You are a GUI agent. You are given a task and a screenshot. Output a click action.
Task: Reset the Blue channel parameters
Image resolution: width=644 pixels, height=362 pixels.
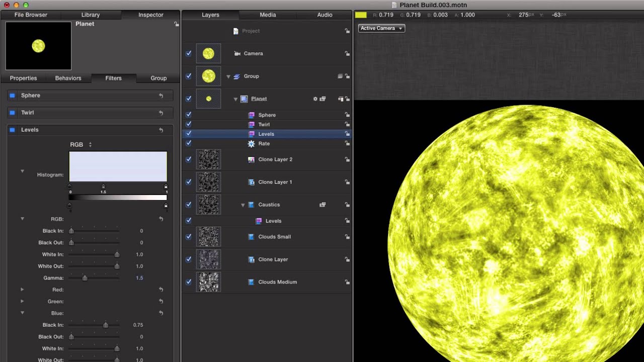pyautogui.click(x=161, y=313)
